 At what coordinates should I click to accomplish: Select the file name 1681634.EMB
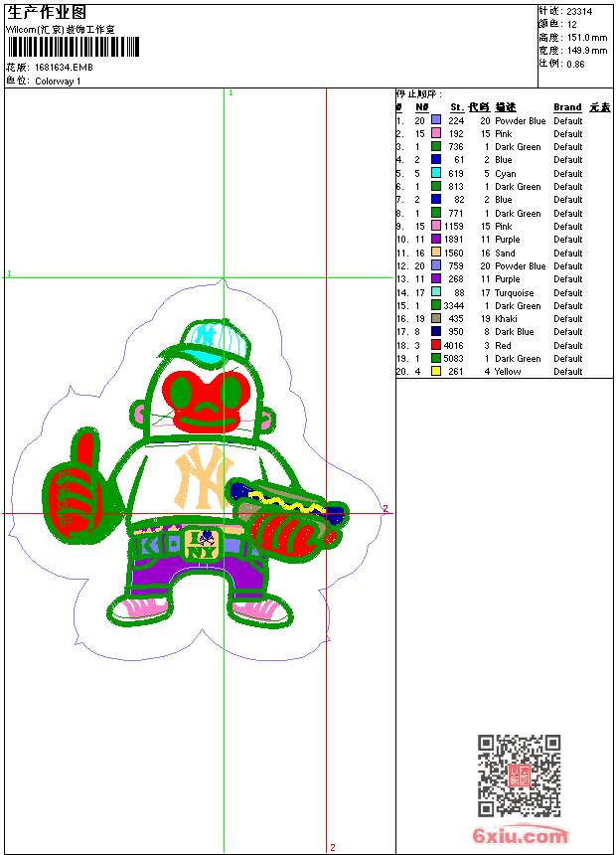[64, 67]
